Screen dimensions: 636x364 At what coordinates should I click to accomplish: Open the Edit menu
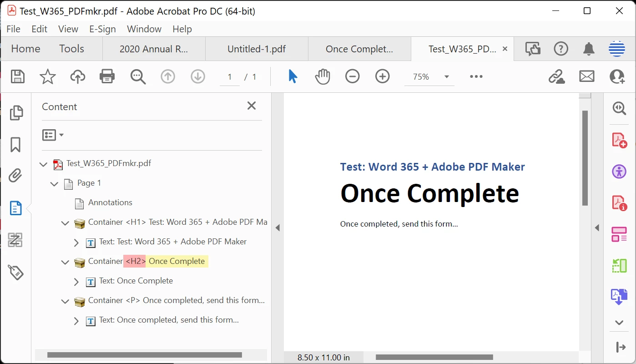coord(39,29)
